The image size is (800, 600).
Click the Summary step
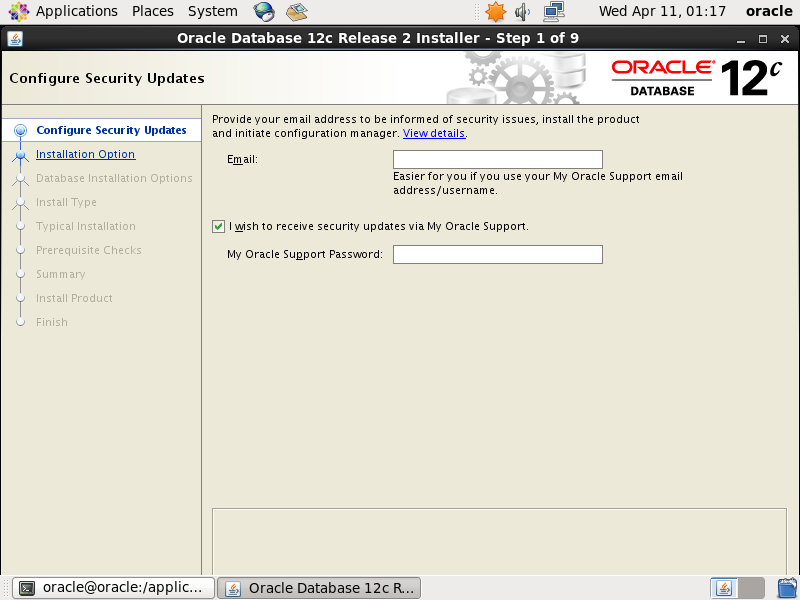(60, 274)
